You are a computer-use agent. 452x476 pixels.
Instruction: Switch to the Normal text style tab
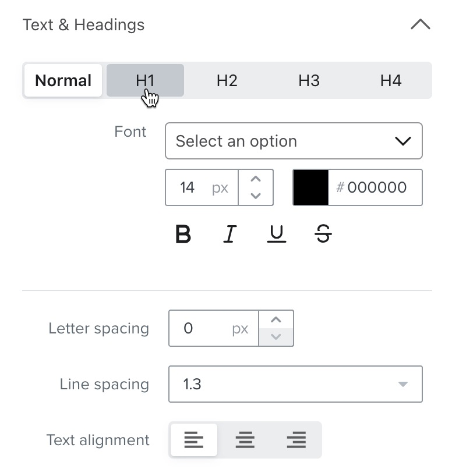click(x=62, y=80)
